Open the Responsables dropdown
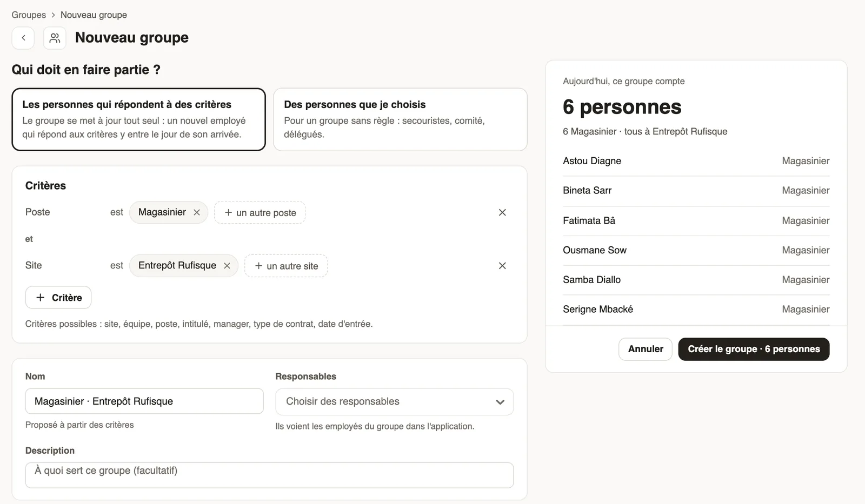This screenshot has height=504, width=865. click(x=395, y=402)
